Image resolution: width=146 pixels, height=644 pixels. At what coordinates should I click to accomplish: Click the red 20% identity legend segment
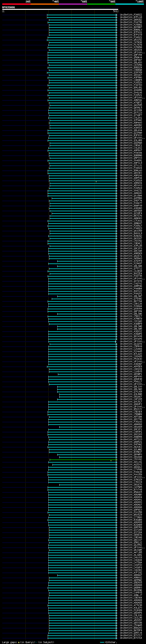pos(16,4)
